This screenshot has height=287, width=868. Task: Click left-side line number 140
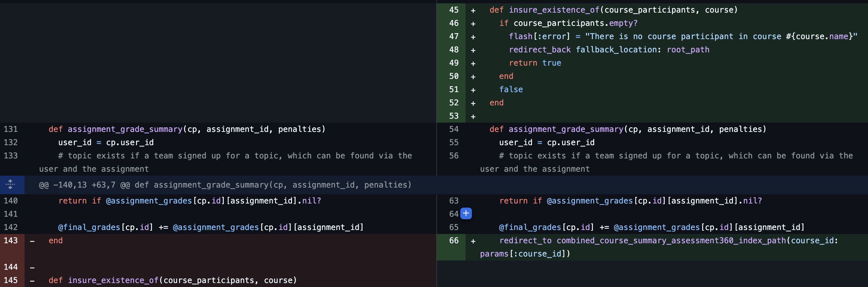click(x=11, y=201)
